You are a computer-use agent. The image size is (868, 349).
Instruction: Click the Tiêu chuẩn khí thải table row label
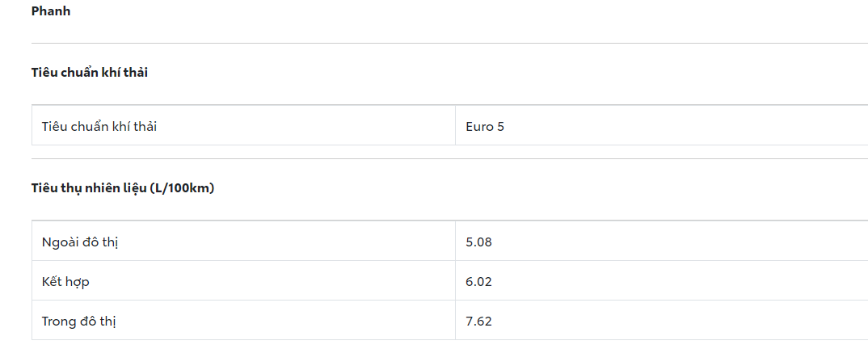[99, 126]
